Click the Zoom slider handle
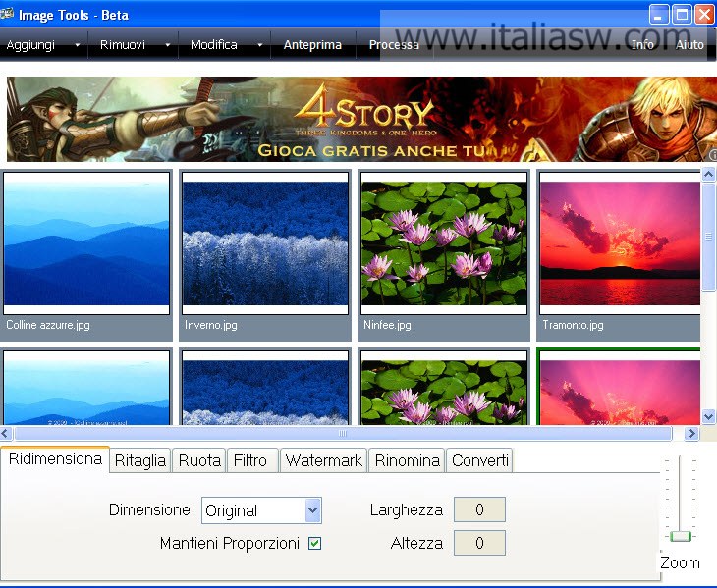The width and height of the screenshot is (717, 588). (681, 536)
